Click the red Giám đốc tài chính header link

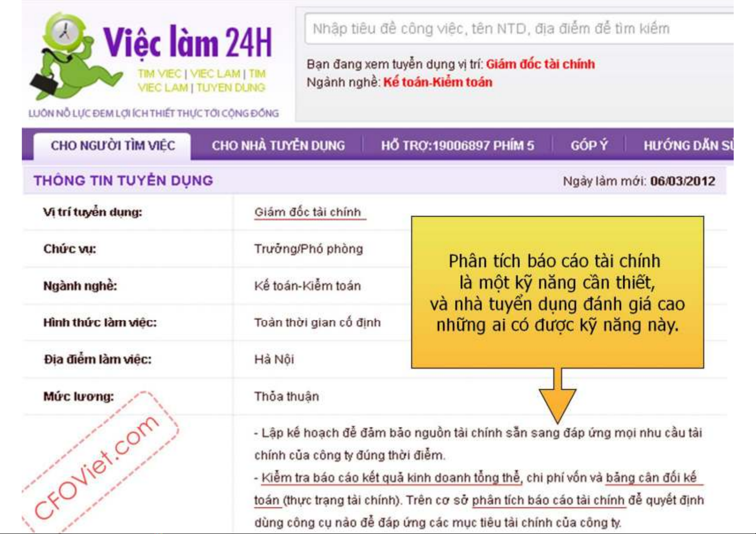(540, 64)
